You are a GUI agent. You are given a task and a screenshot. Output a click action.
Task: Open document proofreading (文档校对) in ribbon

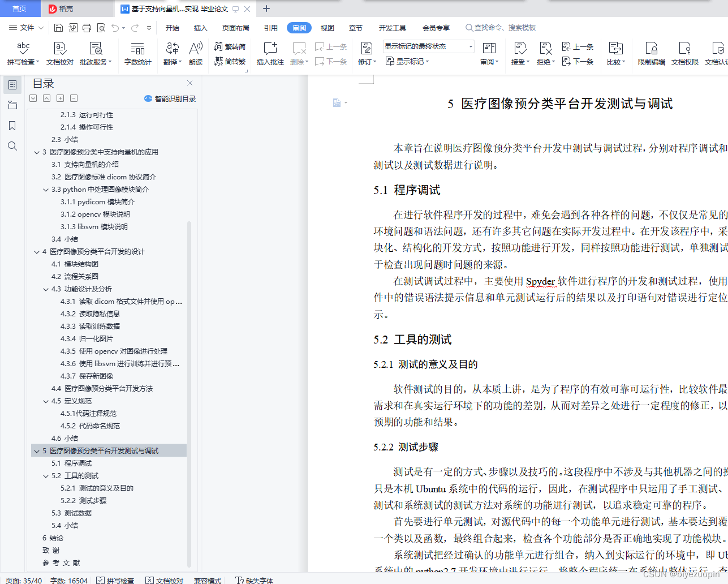tap(60, 54)
